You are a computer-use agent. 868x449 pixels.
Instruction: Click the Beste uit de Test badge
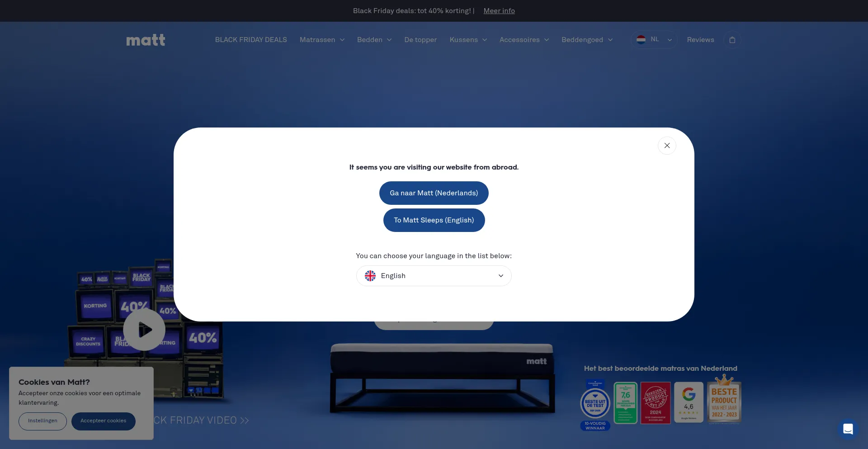click(x=595, y=404)
